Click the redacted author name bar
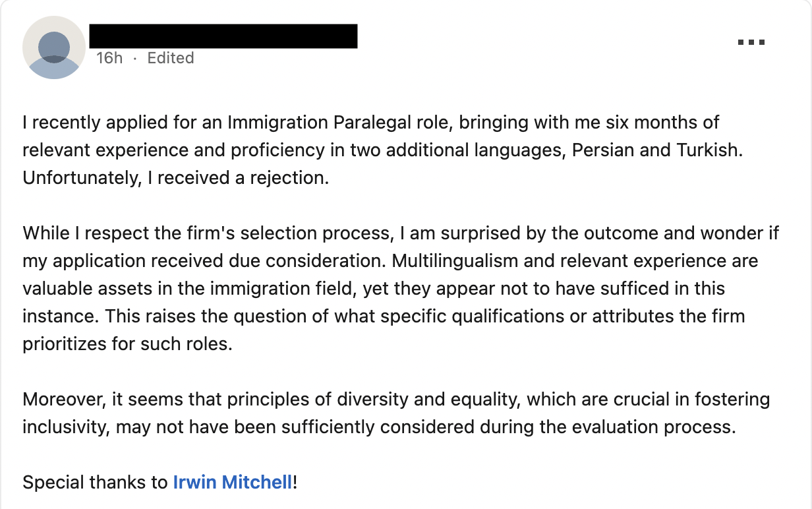Image resolution: width=812 pixels, height=509 pixels. (223, 36)
